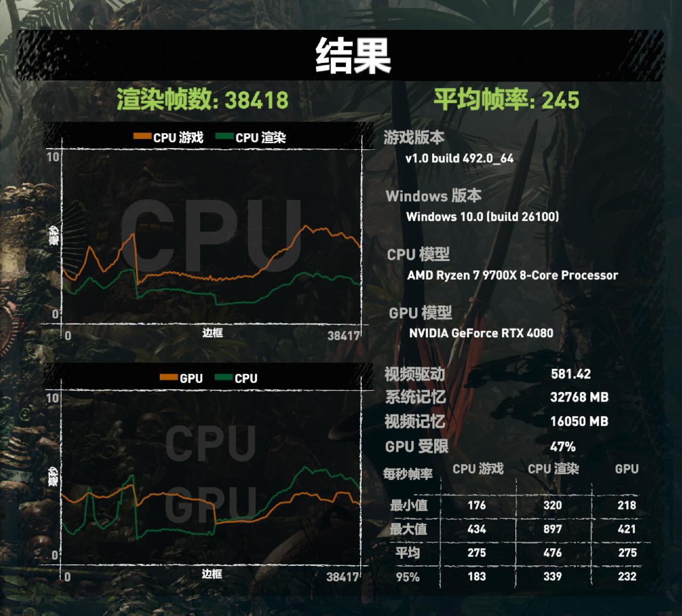Click the 最小值 row label
The image size is (682, 616).
point(409,505)
